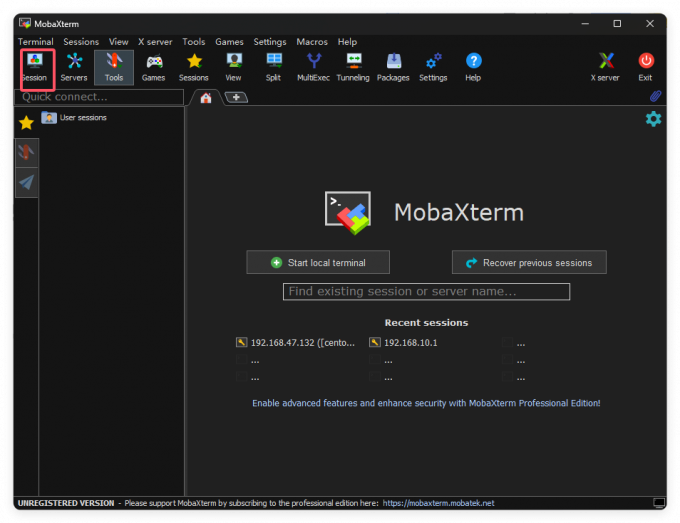Activate the MultiExec toolbar icon
This screenshot has height=523, width=680.
[314, 68]
